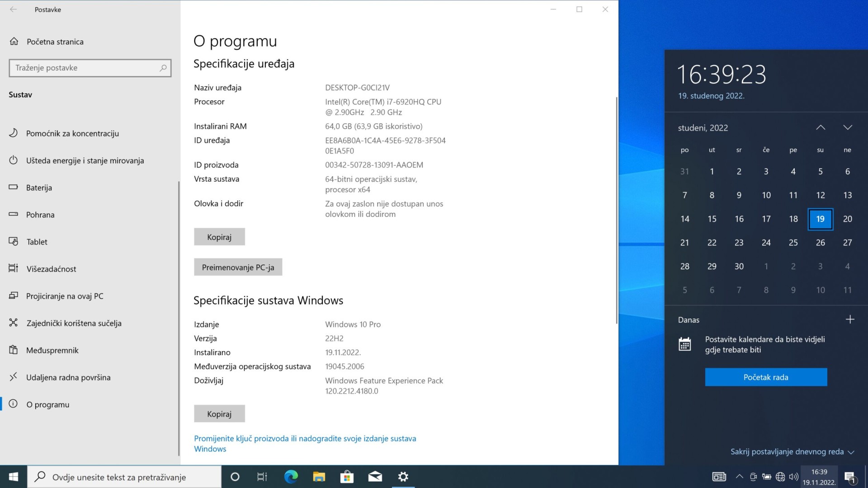Click the battery status icon in tray
This screenshot has height=488, width=868.
point(767,477)
